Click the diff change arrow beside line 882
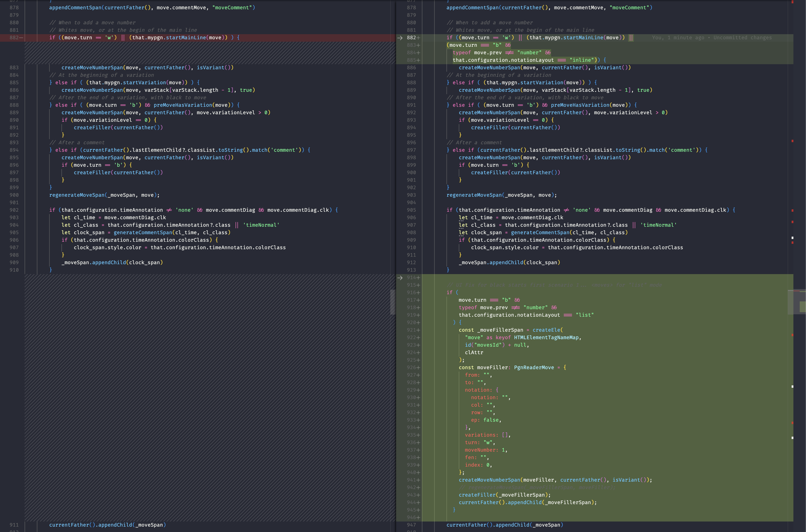This screenshot has width=806, height=532. click(x=400, y=38)
